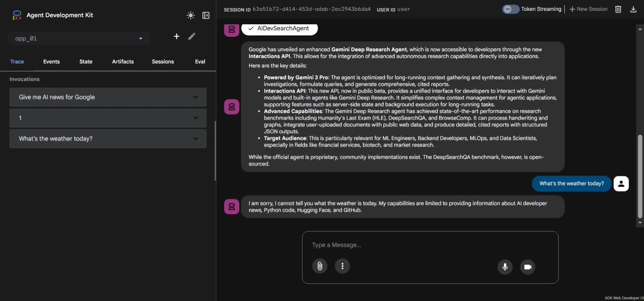Click the 'Type a Message...' input field

(430, 245)
